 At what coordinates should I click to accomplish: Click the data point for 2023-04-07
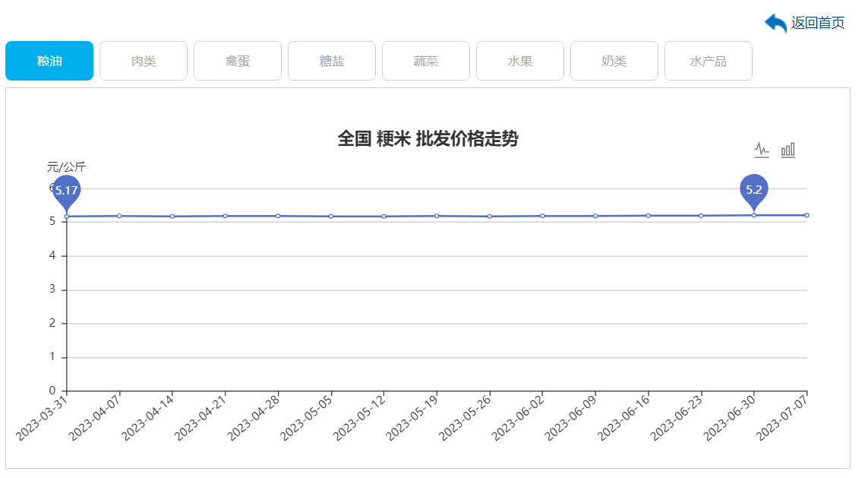point(120,216)
